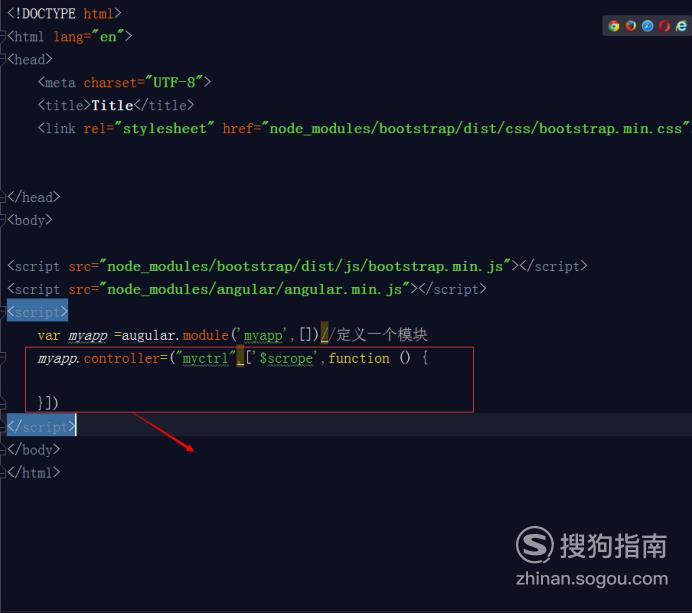692x613 pixels.
Task: Click the highlighted opening <script> tag
Action: pyautogui.click(x=38, y=312)
